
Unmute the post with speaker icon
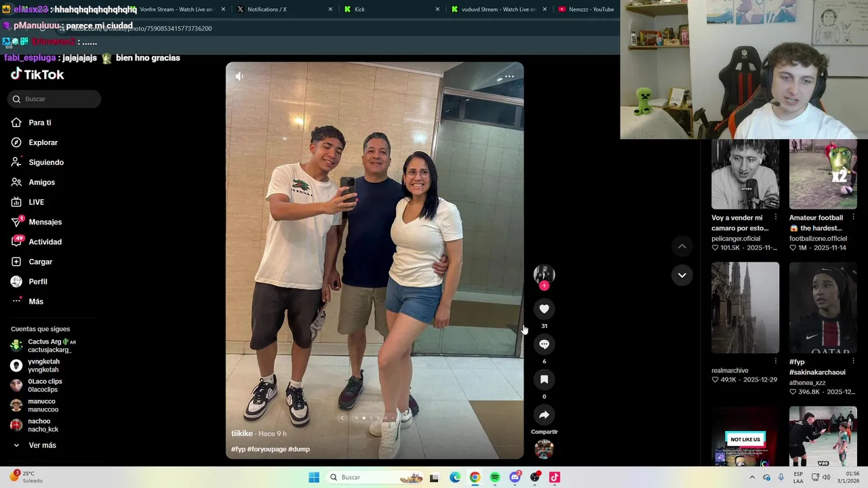tap(239, 77)
